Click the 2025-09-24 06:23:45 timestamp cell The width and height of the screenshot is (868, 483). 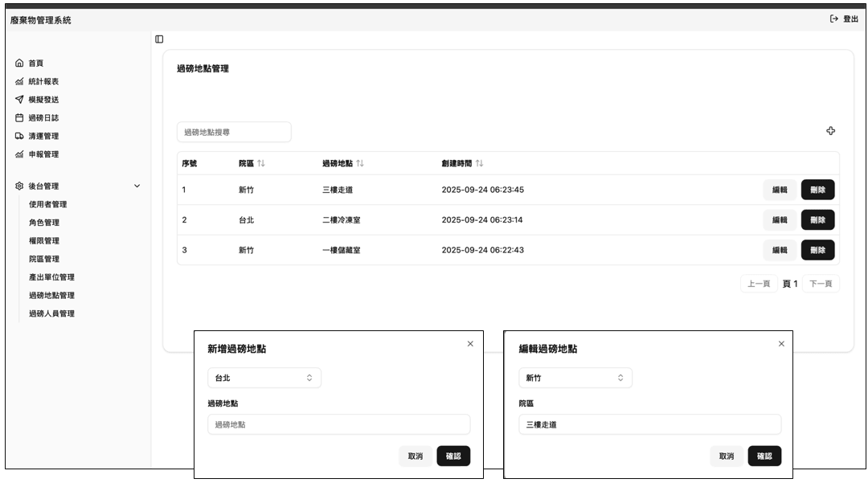click(483, 190)
